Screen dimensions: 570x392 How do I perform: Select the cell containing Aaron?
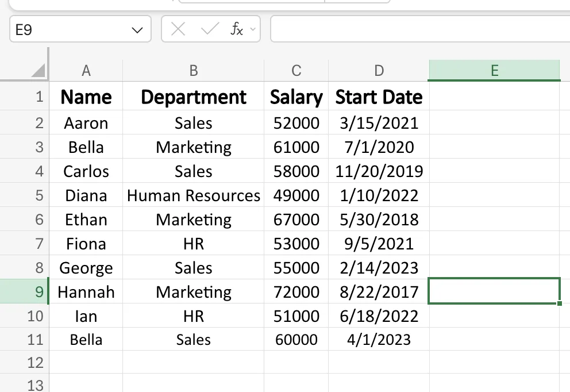86,123
